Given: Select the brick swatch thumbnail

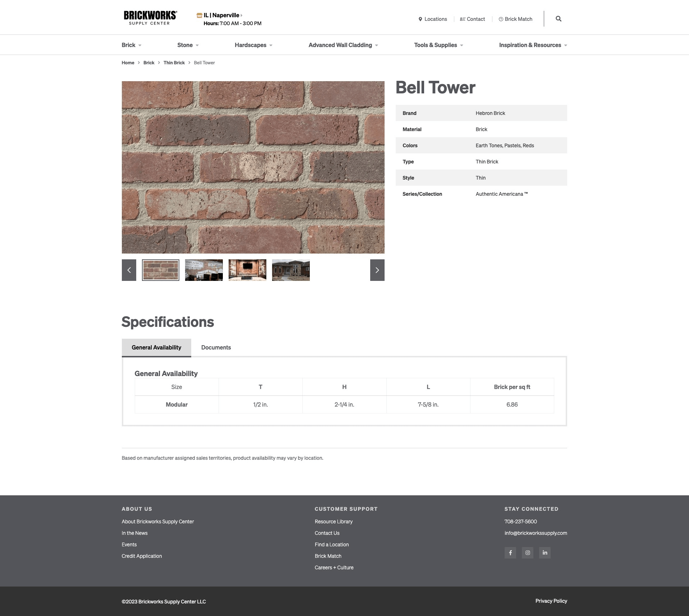Looking at the screenshot, I should click(x=161, y=270).
